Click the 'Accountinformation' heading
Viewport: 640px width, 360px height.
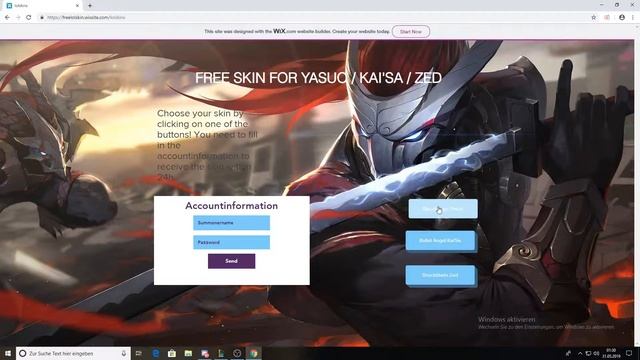(231, 206)
